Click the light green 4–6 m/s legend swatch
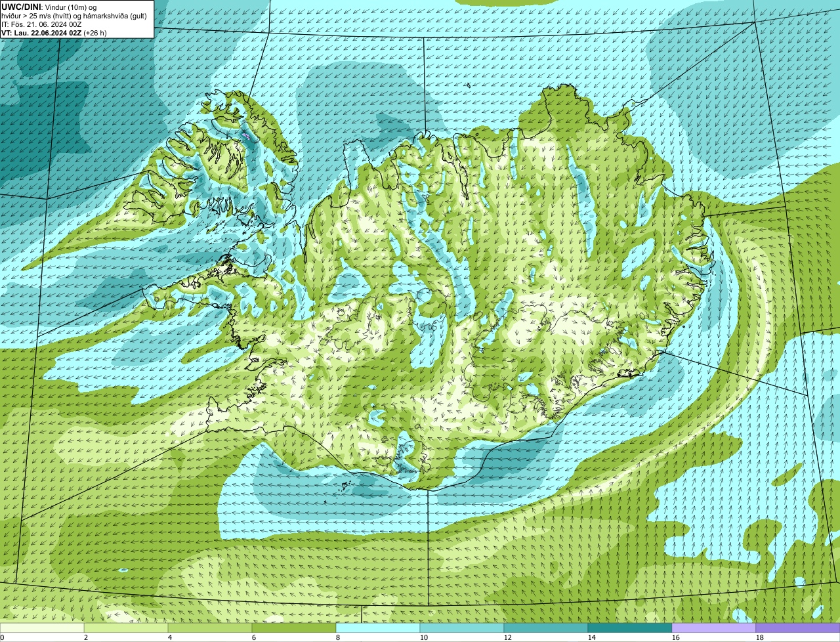 210,628
